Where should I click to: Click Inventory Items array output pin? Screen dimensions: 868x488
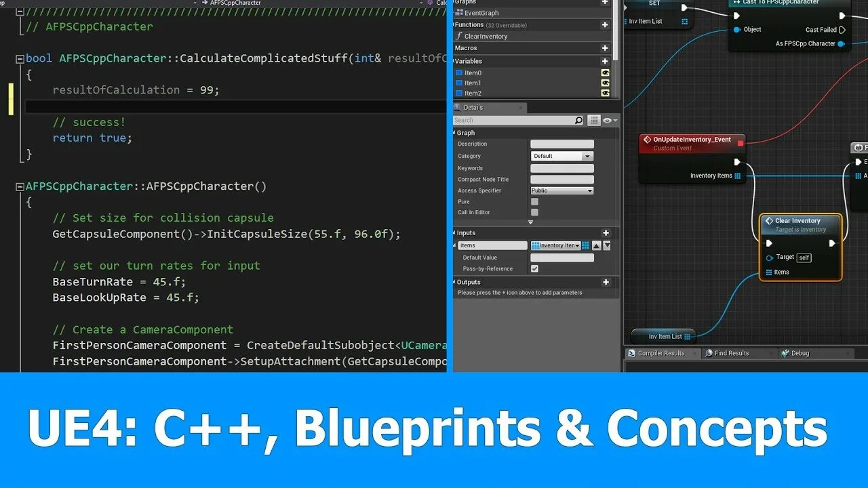click(x=738, y=176)
